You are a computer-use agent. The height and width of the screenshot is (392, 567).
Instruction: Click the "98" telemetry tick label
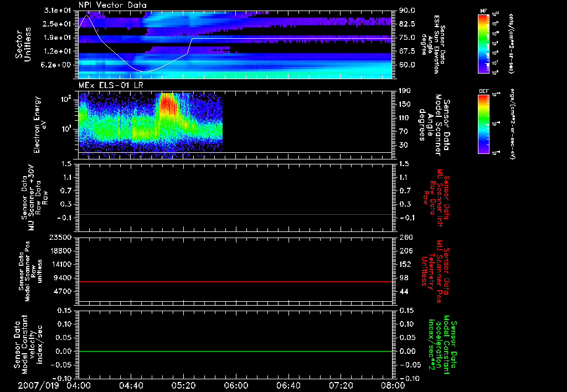coord(404,278)
